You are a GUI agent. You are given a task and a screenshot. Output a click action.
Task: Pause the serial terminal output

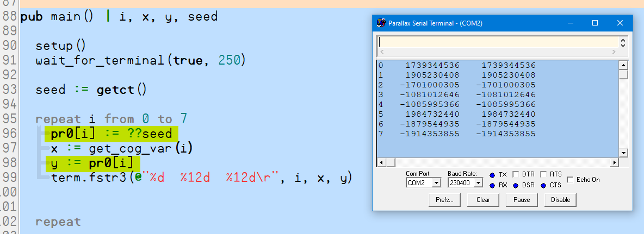(x=522, y=200)
